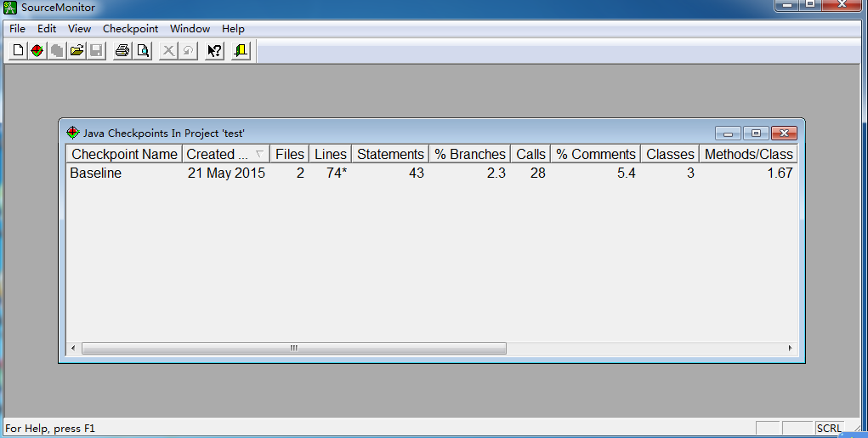Sort by Created column header
Screen dimensions: 868x438
[x=226, y=154]
